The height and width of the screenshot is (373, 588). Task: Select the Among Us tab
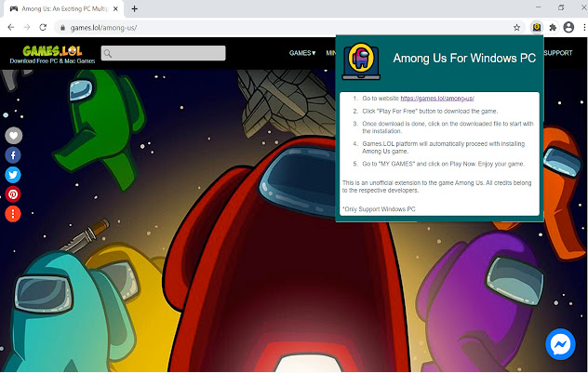(64, 8)
